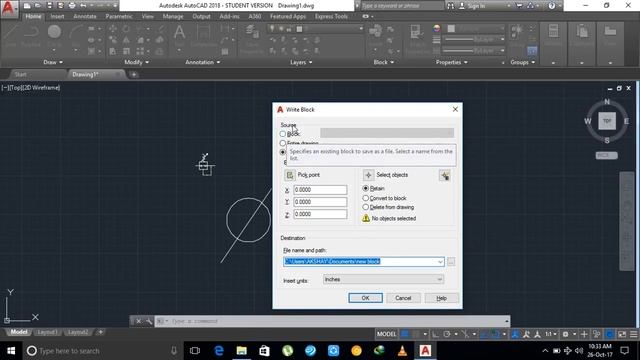Click the customization menu icon in status bar

click(633, 334)
